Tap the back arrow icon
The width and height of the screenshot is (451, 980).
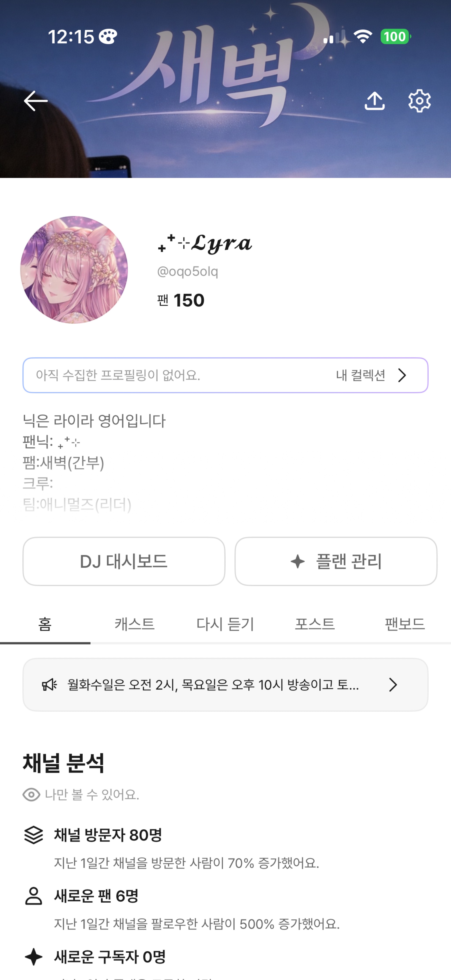point(36,101)
